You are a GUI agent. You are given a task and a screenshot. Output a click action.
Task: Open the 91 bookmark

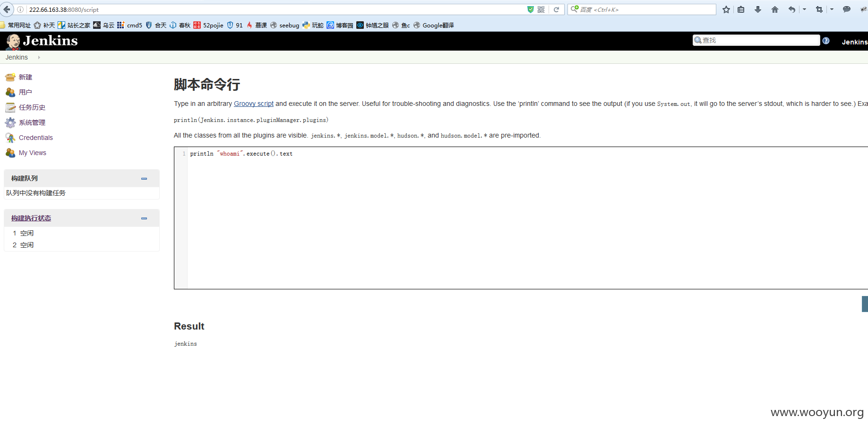pos(235,25)
